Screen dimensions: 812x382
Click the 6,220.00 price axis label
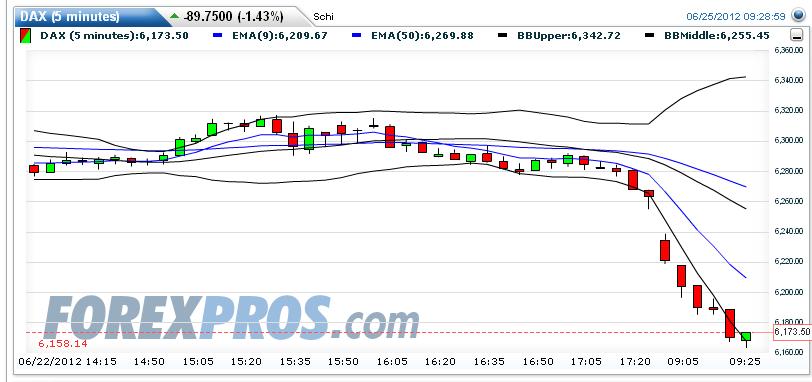788,261
